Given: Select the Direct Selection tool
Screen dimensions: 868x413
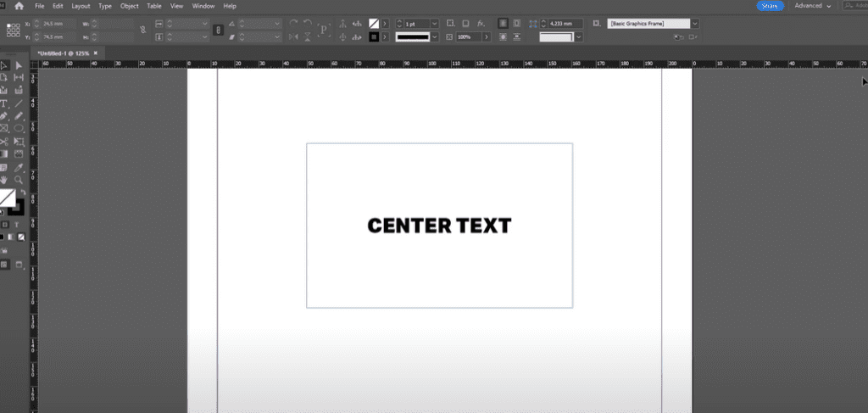Looking at the screenshot, I should click(x=19, y=66).
